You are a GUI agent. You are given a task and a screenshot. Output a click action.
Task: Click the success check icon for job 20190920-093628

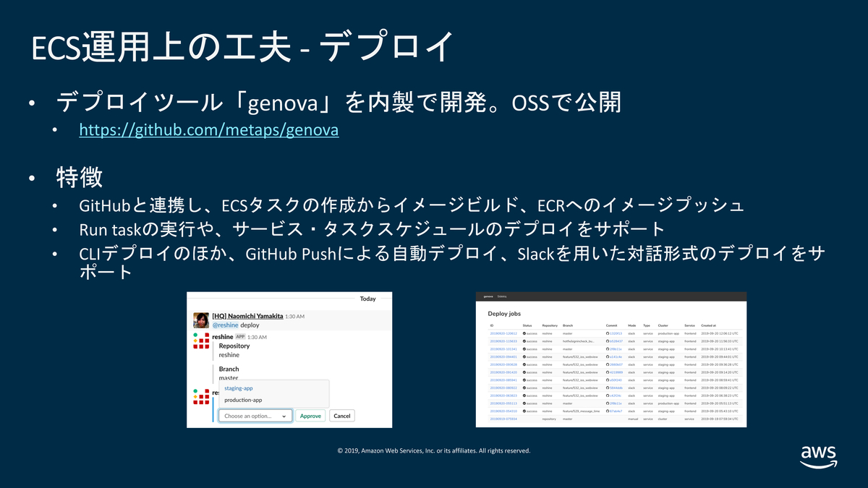click(524, 364)
